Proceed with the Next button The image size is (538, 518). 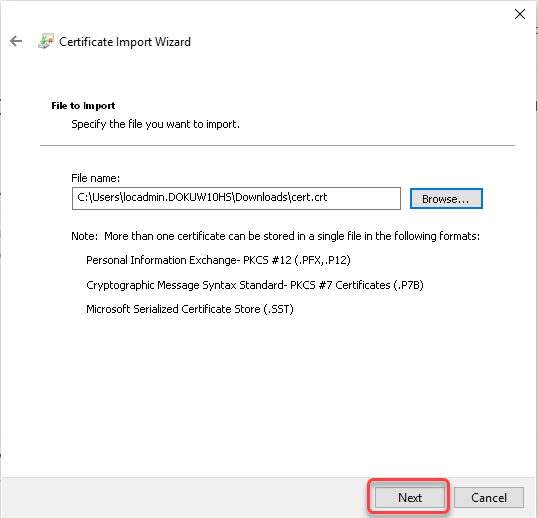tap(410, 497)
